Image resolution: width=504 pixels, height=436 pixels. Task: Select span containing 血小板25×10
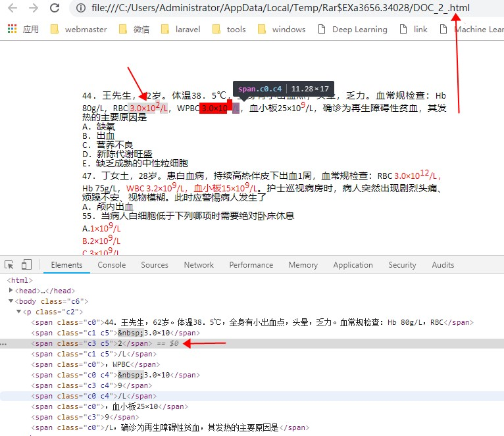tap(110, 406)
